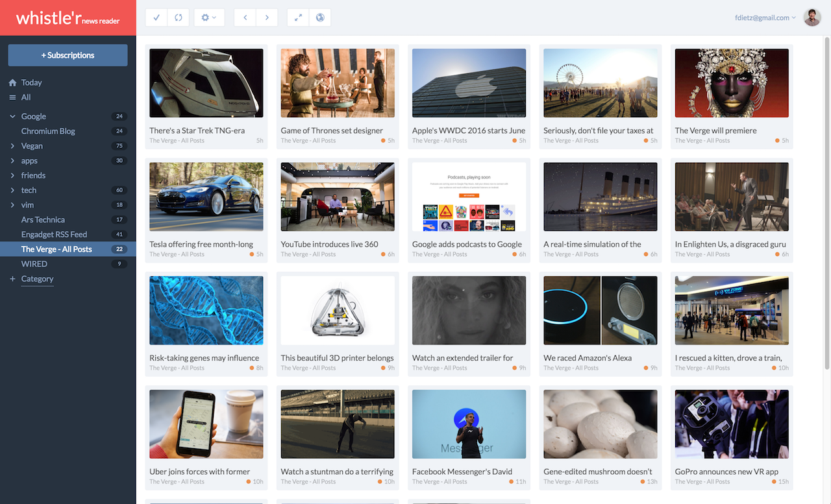
Task: Go to previous article arrow
Action: (245, 18)
